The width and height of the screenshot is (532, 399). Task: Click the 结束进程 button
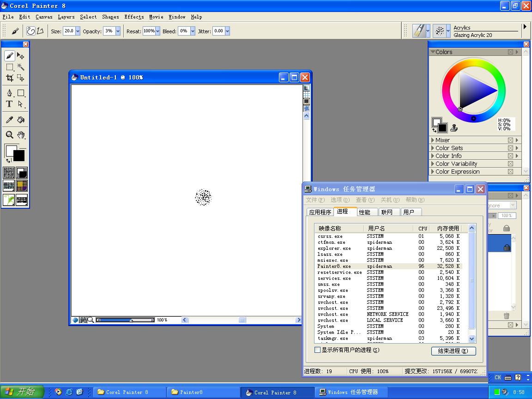(x=453, y=351)
